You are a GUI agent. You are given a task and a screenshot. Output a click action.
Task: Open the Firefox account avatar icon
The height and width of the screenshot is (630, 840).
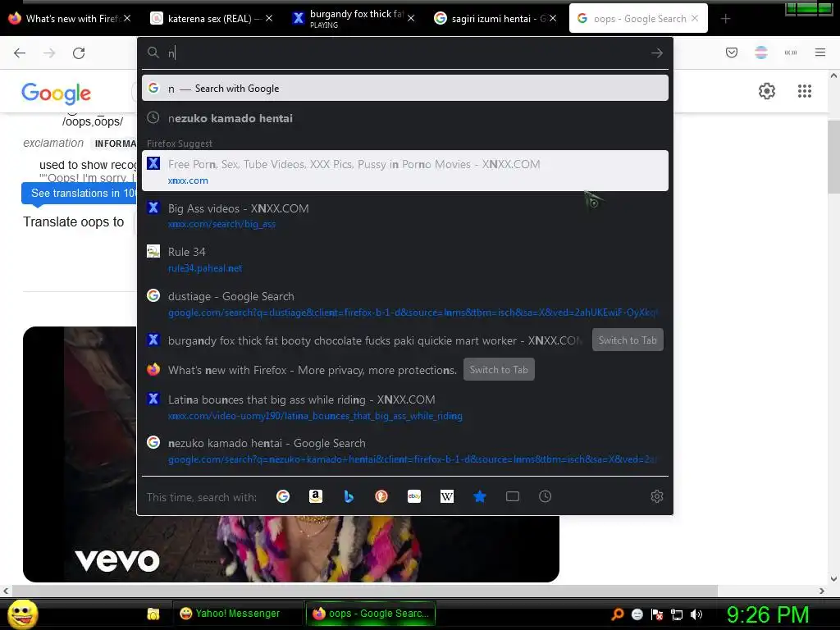point(761,52)
